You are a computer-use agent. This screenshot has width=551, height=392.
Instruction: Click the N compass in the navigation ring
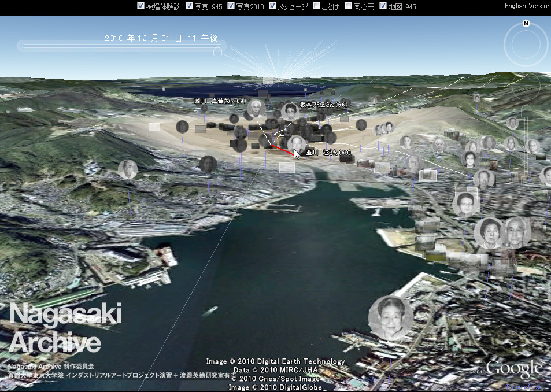click(525, 23)
